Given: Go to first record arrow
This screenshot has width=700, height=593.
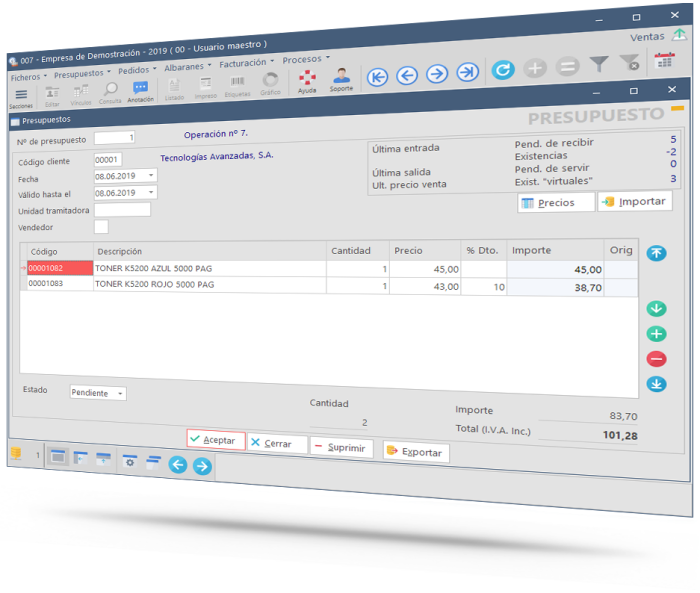Looking at the screenshot, I should [x=377, y=75].
